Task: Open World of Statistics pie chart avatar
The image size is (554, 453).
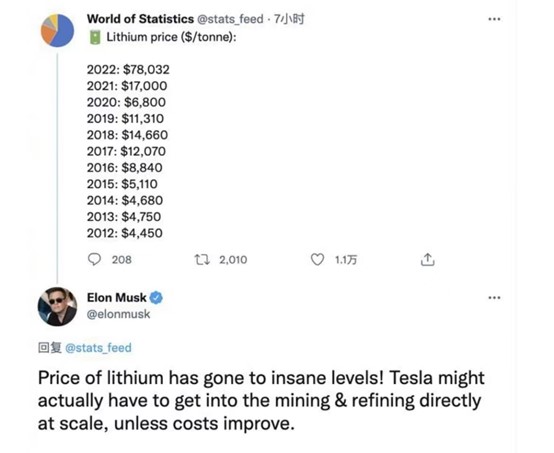Action: coord(58,30)
